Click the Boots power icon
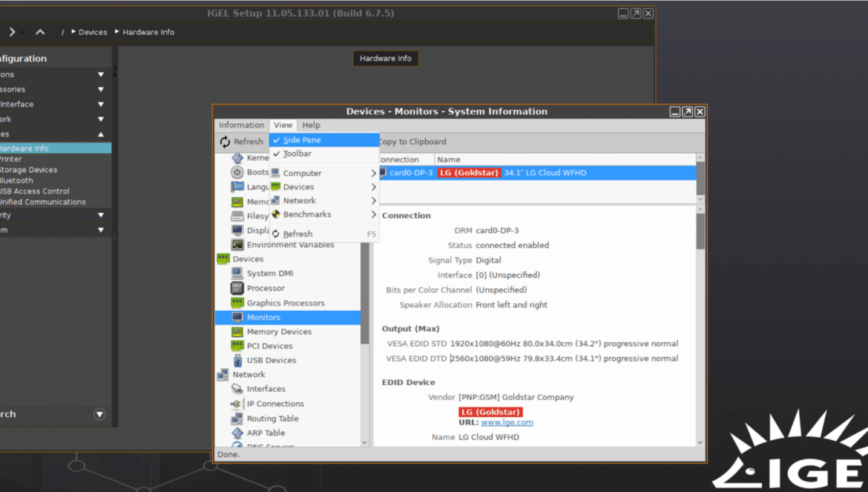Viewport: 868px width, 492px height. (x=237, y=172)
